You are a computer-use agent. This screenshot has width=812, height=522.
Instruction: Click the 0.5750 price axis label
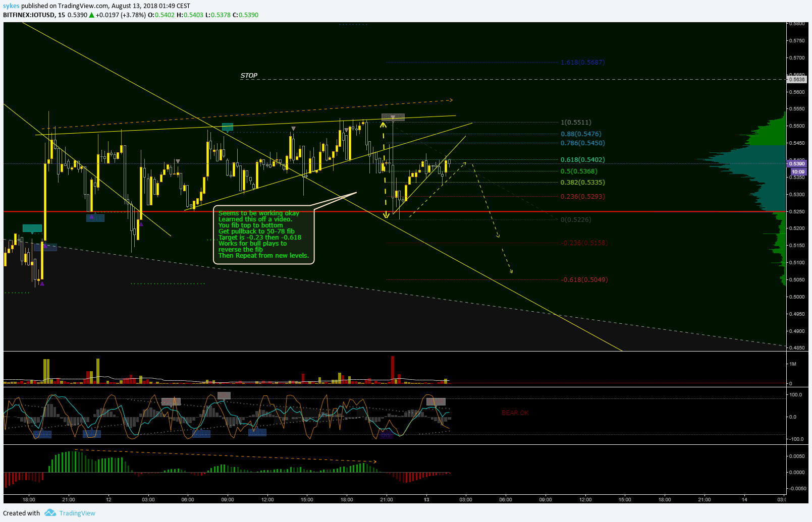coord(797,41)
